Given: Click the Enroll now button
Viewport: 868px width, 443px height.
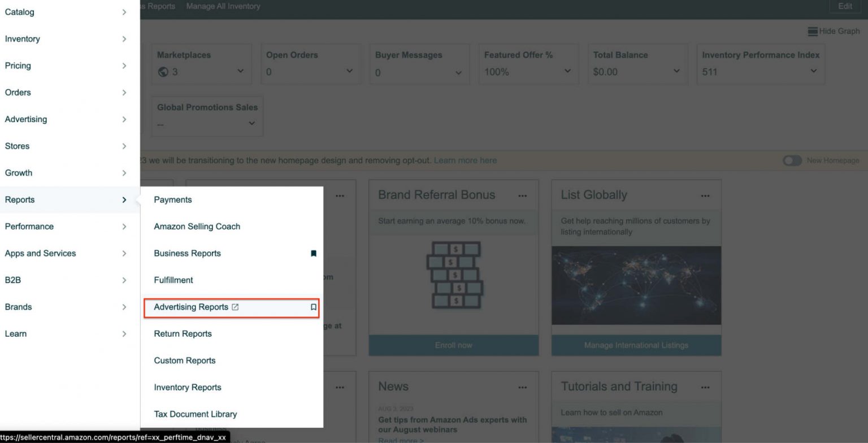Looking at the screenshot, I should (453, 345).
